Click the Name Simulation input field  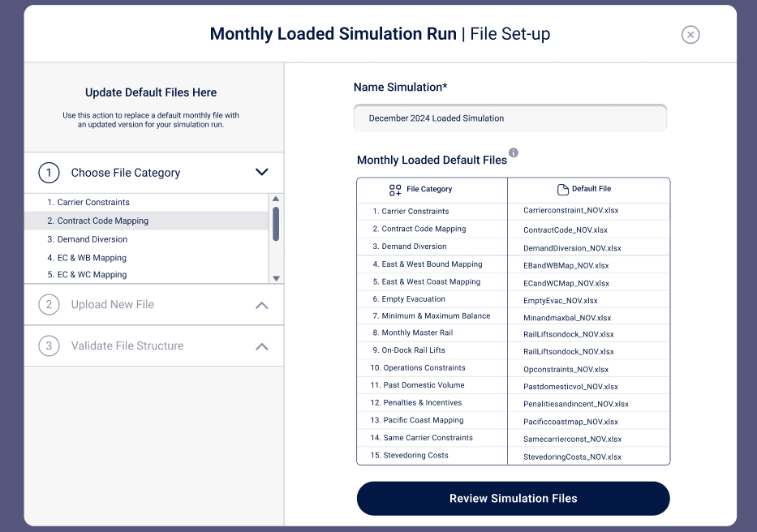[x=510, y=118]
